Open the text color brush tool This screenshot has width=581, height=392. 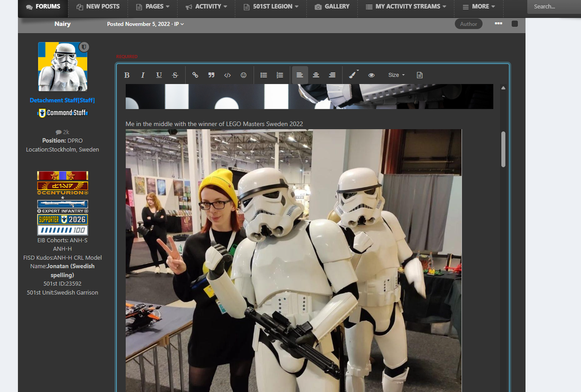tap(353, 75)
